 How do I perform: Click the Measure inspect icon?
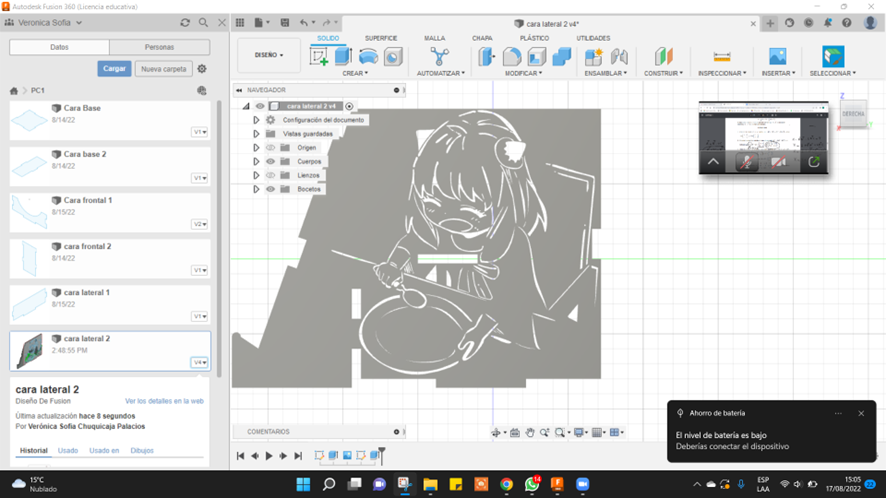tap(722, 57)
